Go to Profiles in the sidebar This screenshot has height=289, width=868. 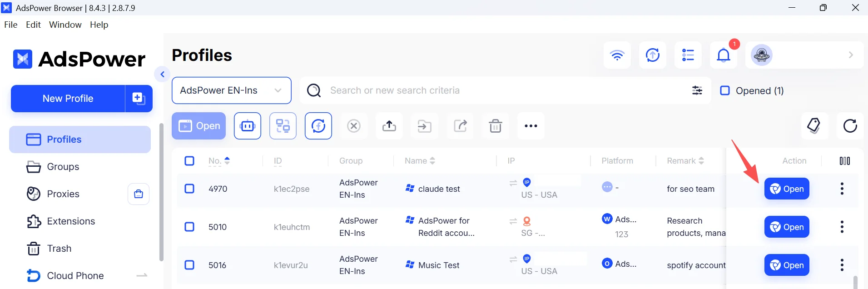coord(80,140)
